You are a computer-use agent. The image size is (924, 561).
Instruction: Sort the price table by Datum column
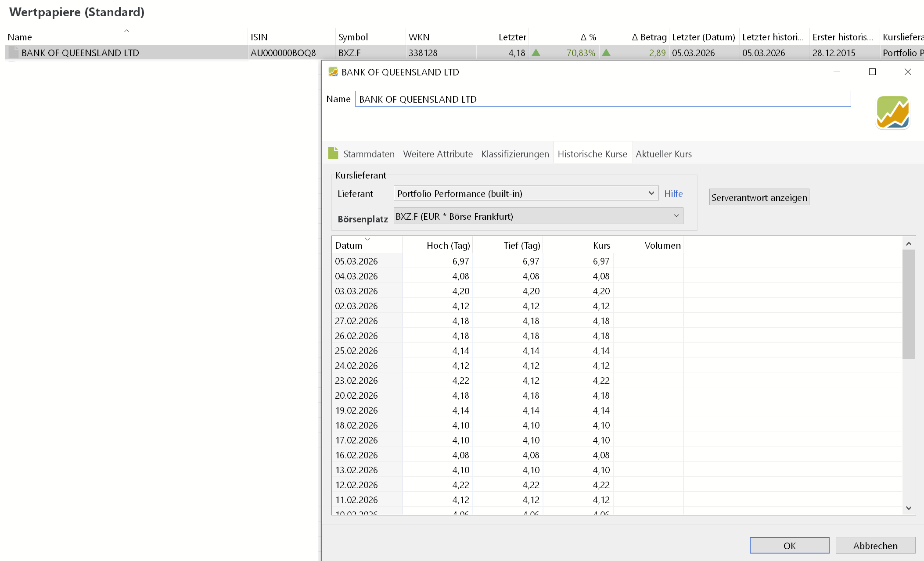pyautogui.click(x=349, y=245)
